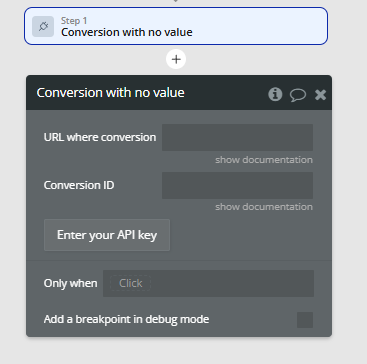Focus the URL where conversion input field
367x364 pixels.
pos(237,137)
